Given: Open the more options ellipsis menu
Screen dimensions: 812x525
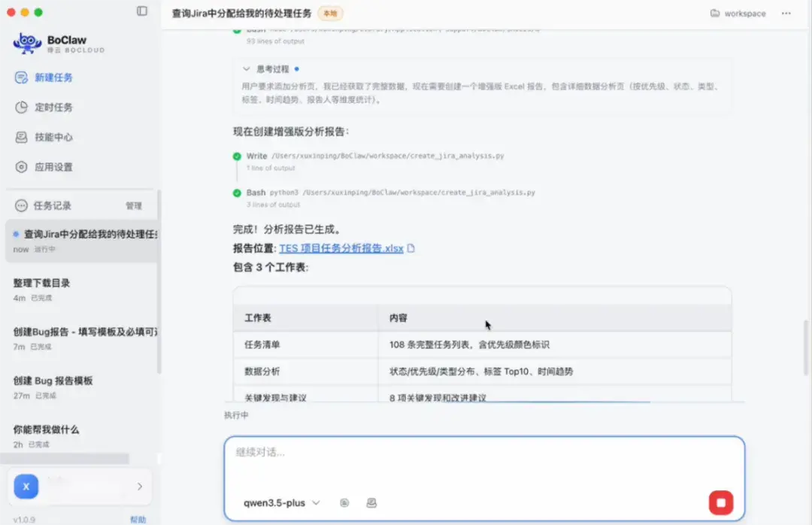Looking at the screenshot, I should [786, 14].
